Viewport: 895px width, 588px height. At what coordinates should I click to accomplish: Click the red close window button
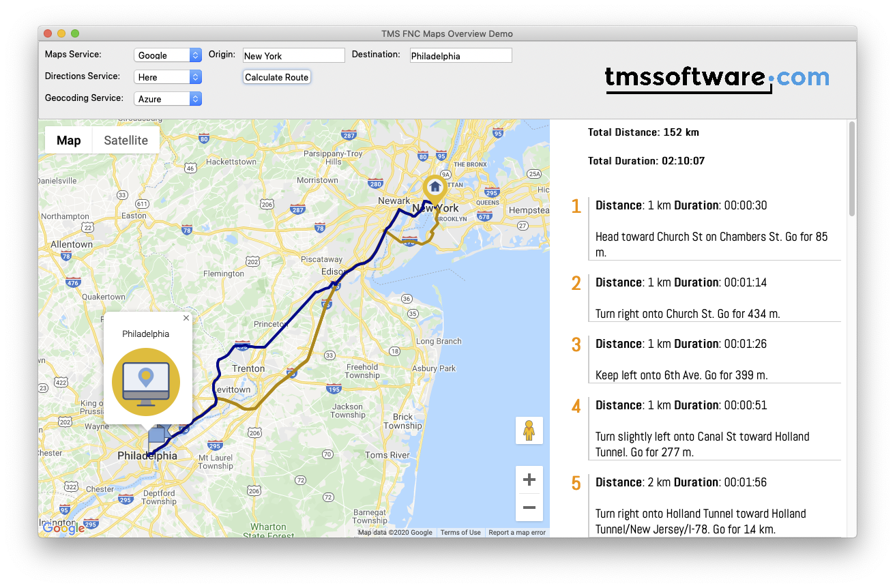(x=48, y=33)
